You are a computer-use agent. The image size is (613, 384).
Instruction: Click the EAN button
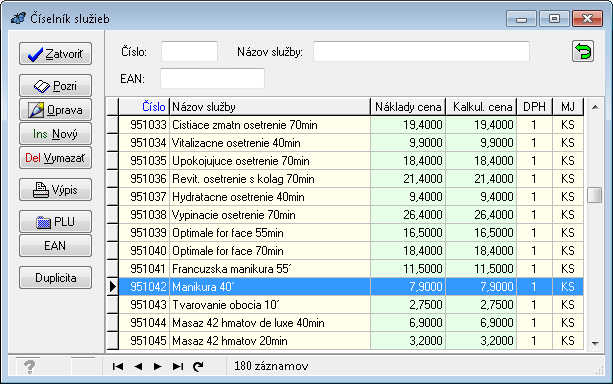[56, 246]
